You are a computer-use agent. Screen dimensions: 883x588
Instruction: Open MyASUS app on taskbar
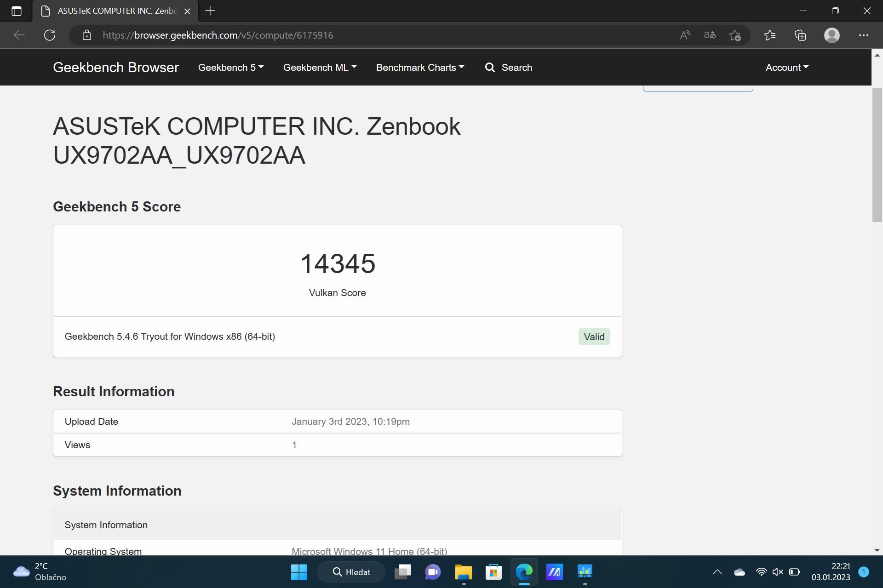point(554,572)
